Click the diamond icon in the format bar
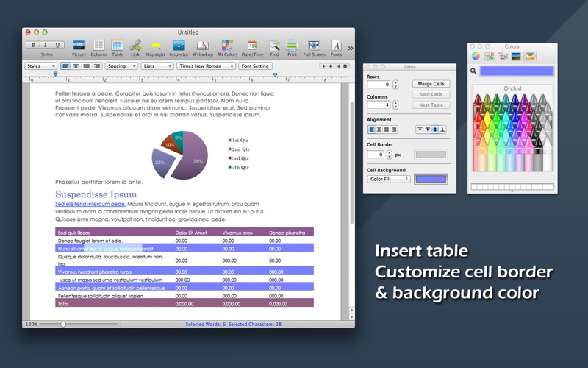 pyautogui.click(x=331, y=66)
